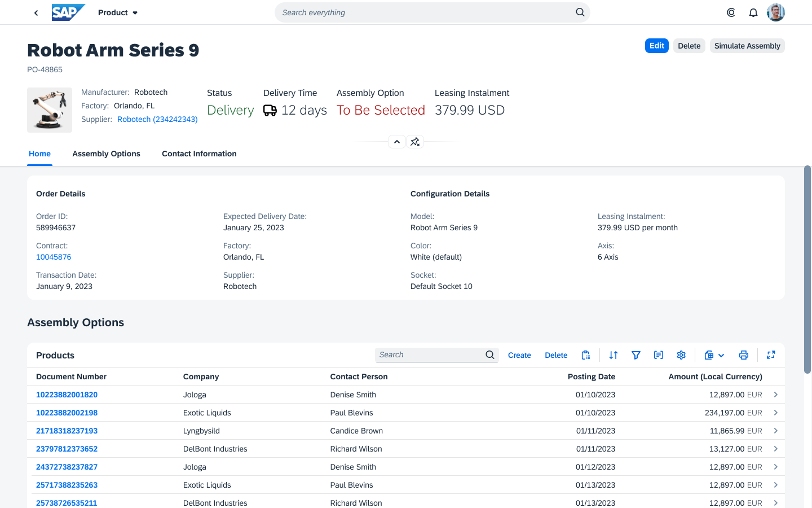
Task: Switch to the Contact Information tab
Action: 199,154
